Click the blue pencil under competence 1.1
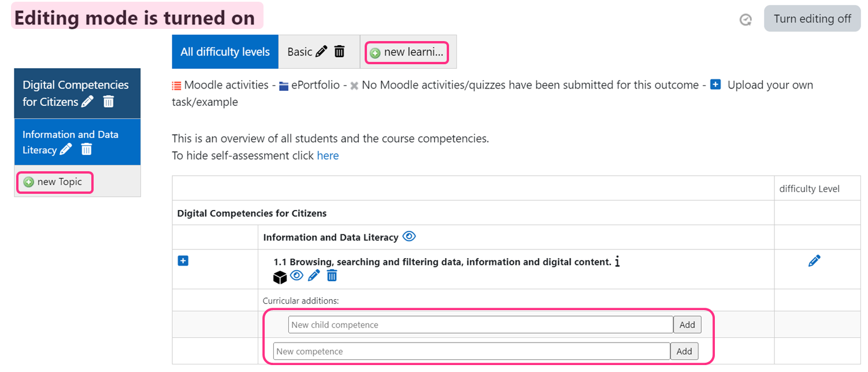The image size is (868, 372). point(314,276)
